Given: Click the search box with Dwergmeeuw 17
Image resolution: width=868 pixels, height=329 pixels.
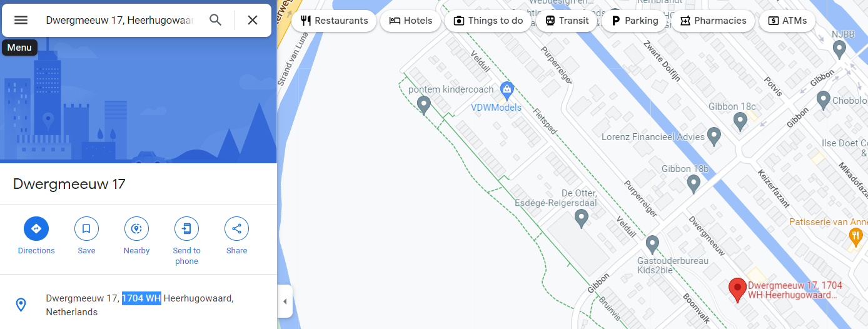Looking at the screenshot, I should (x=119, y=20).
